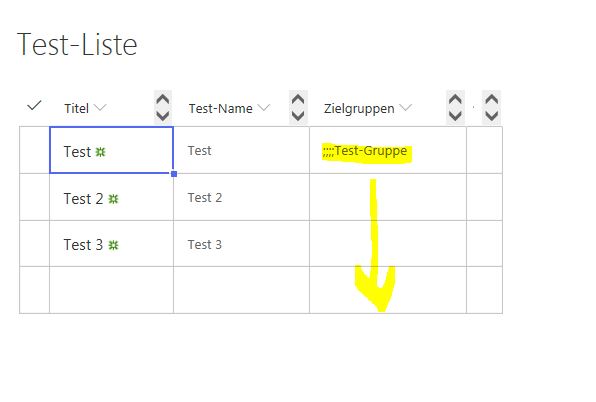Screen dimensions: 596x402
Task: Click the empty Titel cell in the last row
Action: (x=111, y=290)
